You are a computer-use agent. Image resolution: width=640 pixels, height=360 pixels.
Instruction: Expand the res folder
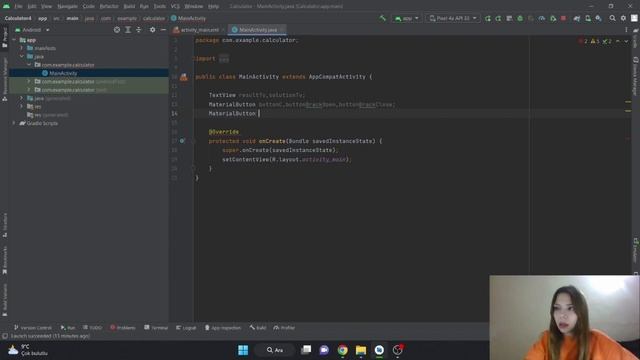(x=22, y=107)
